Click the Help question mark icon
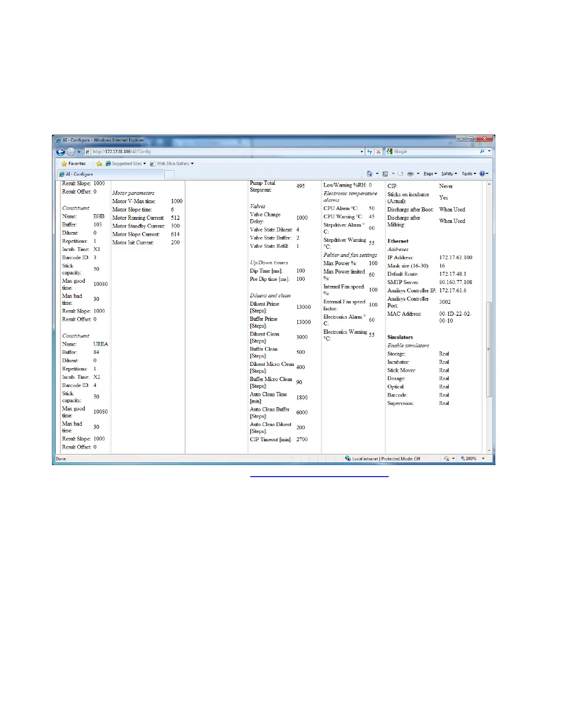The image size is (563, 728). click(x=482, y=174)
